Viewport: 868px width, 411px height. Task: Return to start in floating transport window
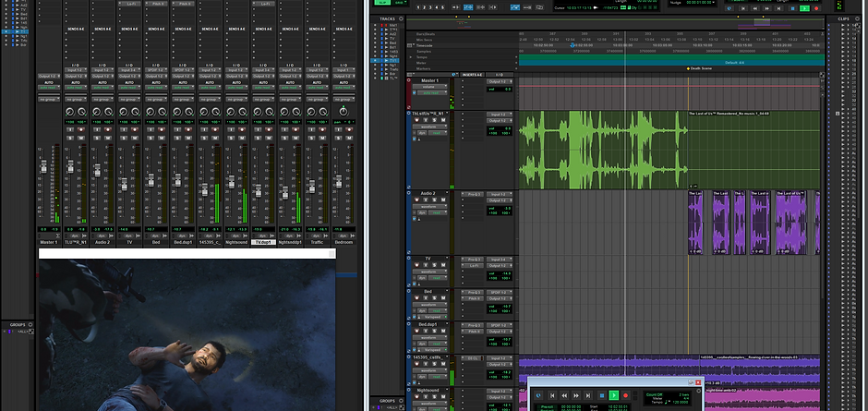click(x=552, y=395)
